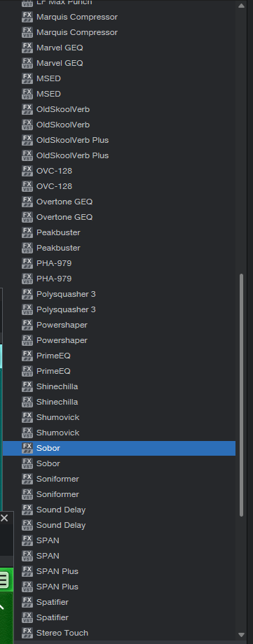Click VST-labeled FX icon next to PrimeEQ
Image resolution: width=253 pixels, height=644 pixels.
[x=27, y=371]
